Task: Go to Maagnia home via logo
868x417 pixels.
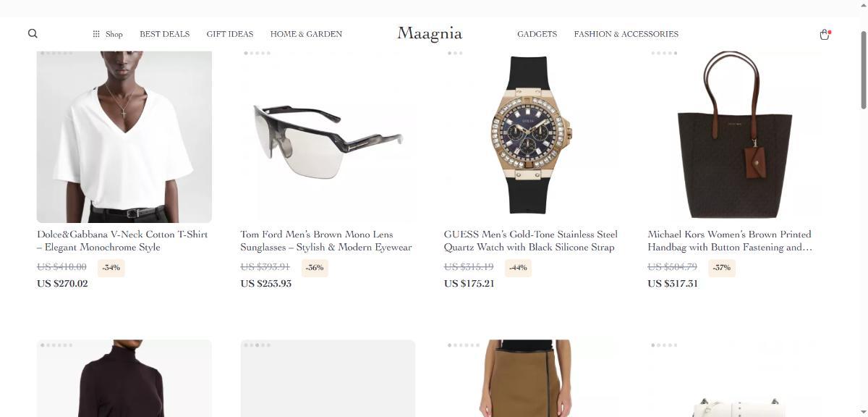Action: click(x=430, y=33)
